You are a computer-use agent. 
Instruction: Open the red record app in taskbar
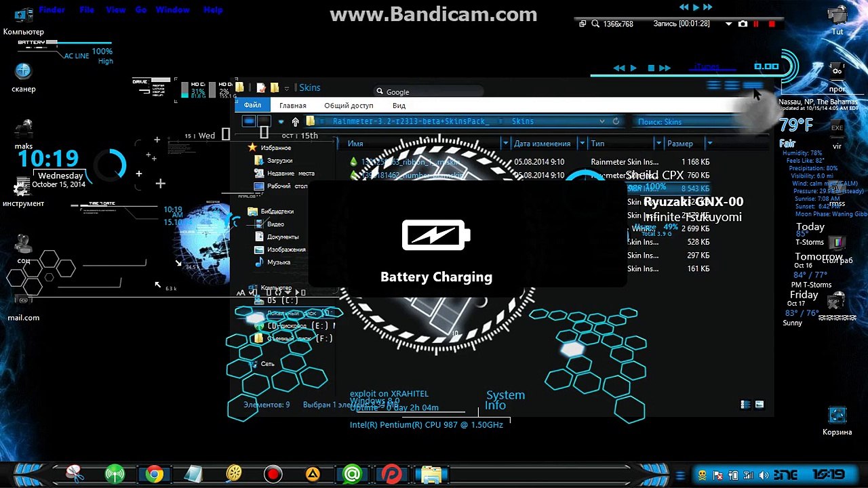coord(273,474)
